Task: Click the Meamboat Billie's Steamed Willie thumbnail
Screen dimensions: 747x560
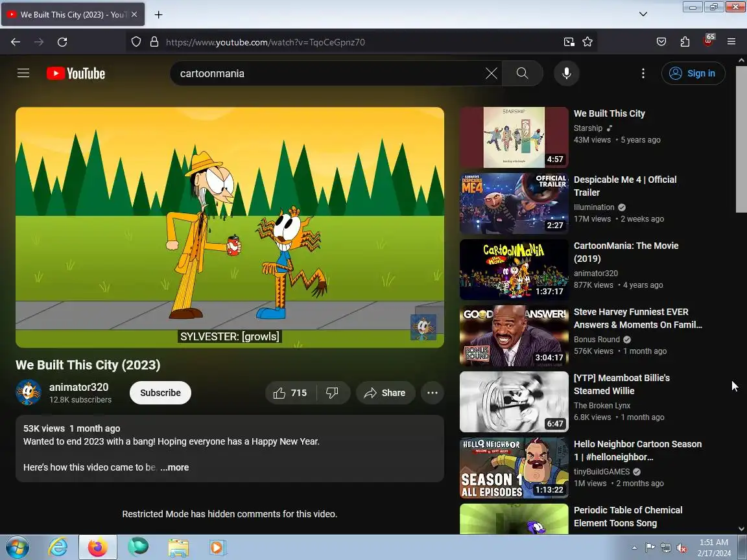Action: tap(514, 402)
